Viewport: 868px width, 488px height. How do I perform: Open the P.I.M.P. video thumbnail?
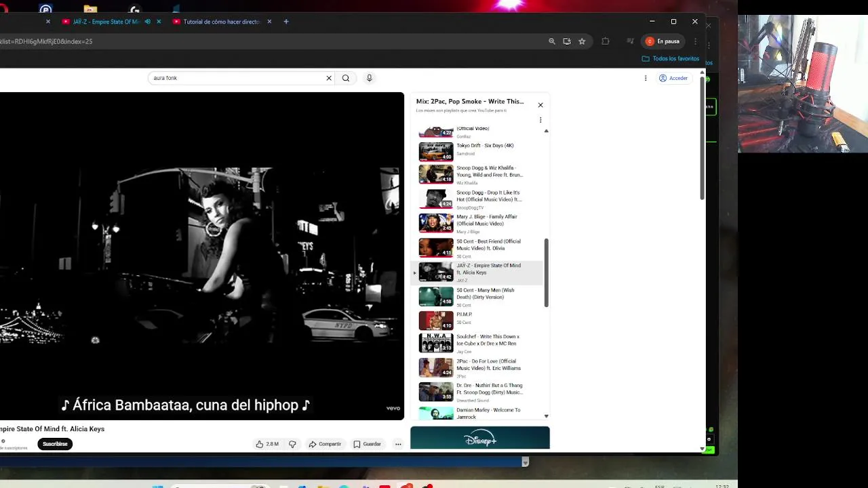436,321
